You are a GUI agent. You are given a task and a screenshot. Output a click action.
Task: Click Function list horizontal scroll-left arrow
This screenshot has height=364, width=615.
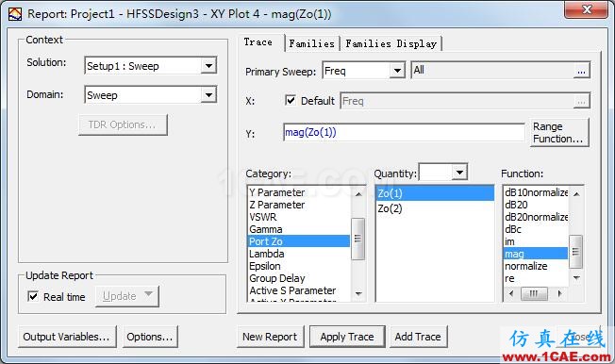point(510,293)
